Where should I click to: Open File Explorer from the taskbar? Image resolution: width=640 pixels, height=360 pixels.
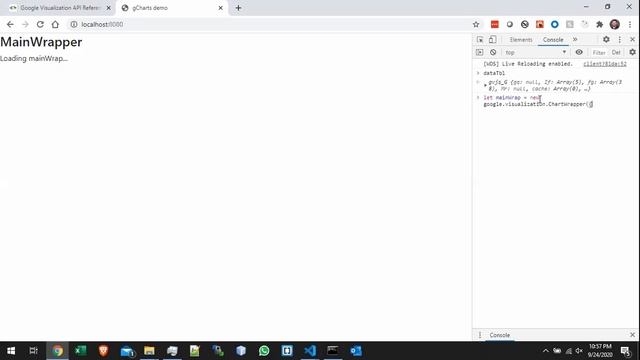tap(149, 351)
